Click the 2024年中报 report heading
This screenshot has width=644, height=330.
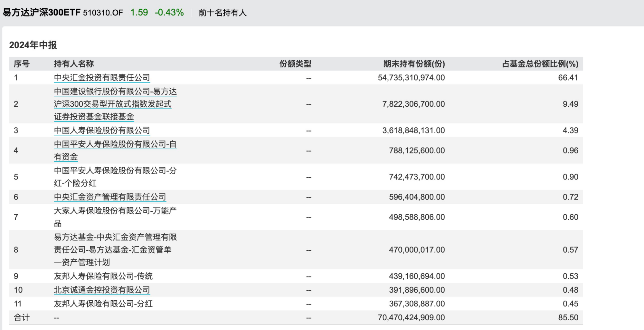click(x=33, y=45)
